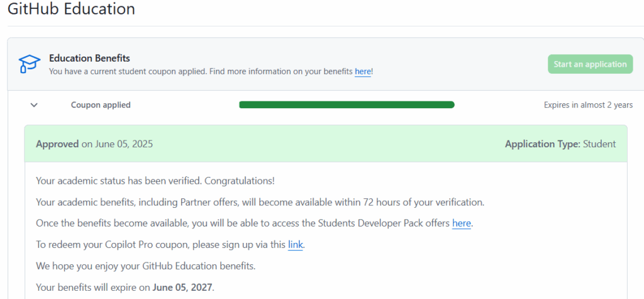Follow the Copilot Pro coupon sign-up link
Viewport: 644px width, 299px height.
(296, 245)
